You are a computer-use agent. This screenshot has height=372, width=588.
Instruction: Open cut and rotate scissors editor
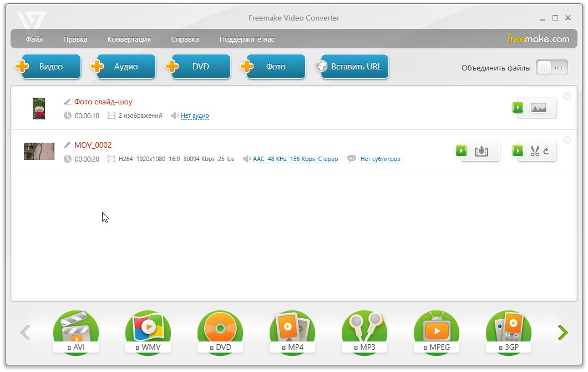(x=539, y=151)
